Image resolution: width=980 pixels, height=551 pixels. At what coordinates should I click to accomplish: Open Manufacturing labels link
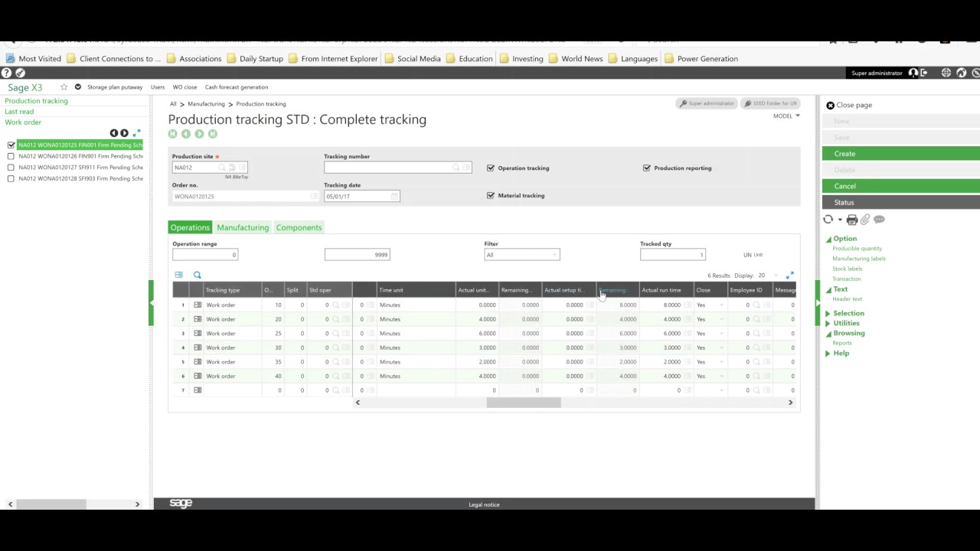(x=859, y=259)
